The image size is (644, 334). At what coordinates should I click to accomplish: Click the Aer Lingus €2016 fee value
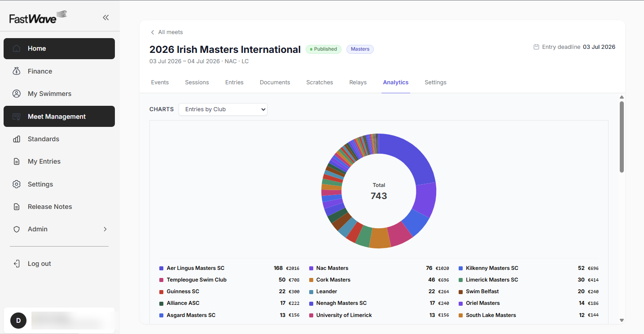[x=293, y=269]
